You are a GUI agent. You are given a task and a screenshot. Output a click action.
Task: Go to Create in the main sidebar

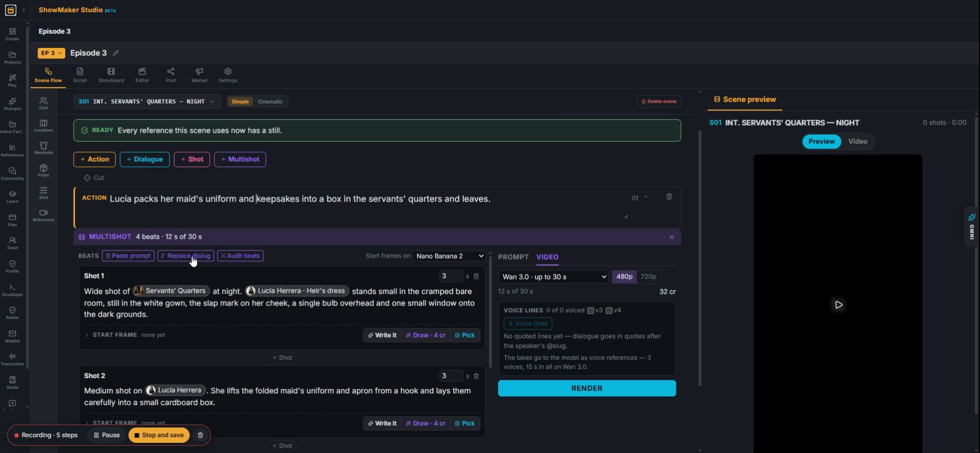12,34
